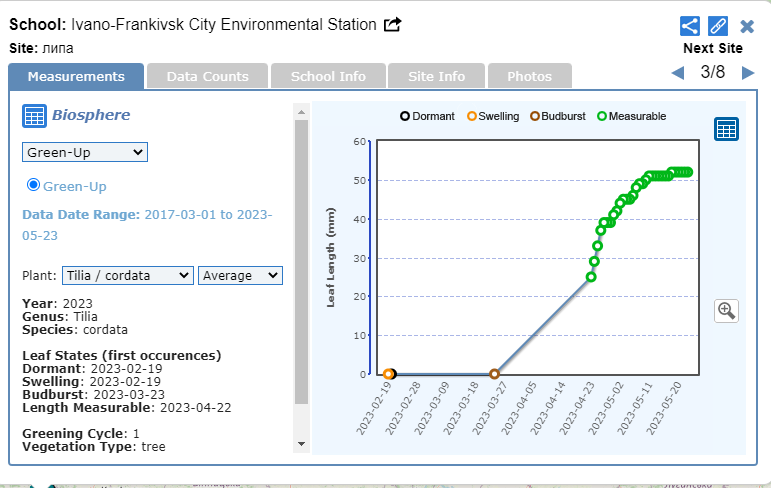Click the blue link icon
Viewport: 771px width, 488px height.
[718, 26]
